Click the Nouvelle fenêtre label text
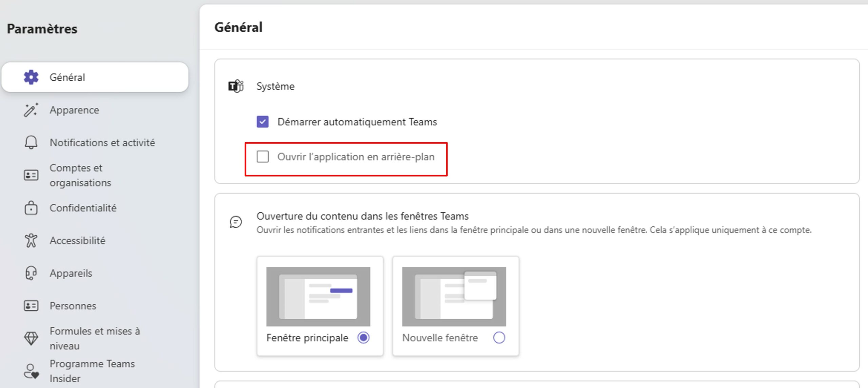Image resolution: width=868 pixels, height=388 pixels. pyautogui.click(x=440, y=338)
